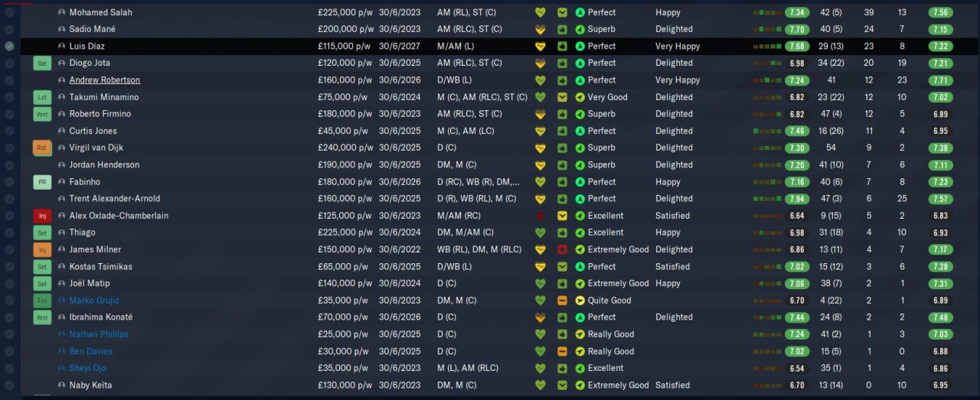Untick the selected circle for Luis Díaz
Screen dimensions: 980x400
tap(9, 47)
